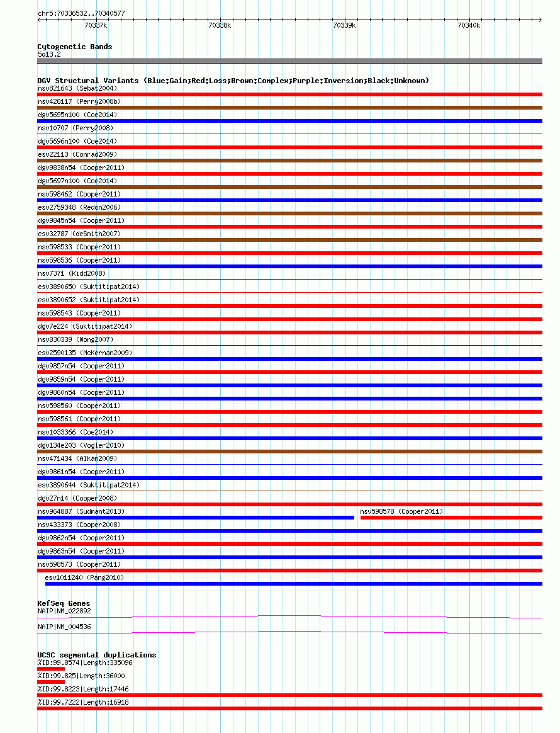Viewport: 560px width, 733px height.
Task: Open duplication %ID:99.825 Length:36000
Action: point(81,676)
